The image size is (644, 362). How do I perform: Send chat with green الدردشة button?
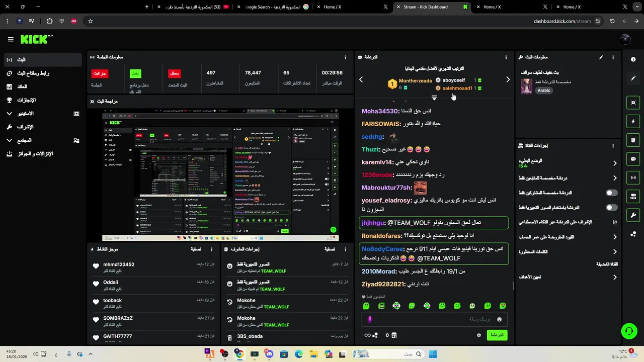(497, 335)
